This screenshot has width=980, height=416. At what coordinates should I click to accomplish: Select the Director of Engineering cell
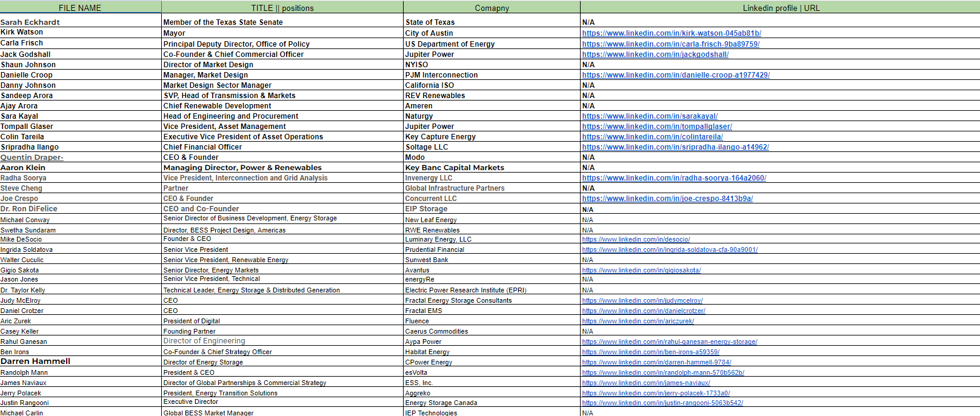[282, 341]
